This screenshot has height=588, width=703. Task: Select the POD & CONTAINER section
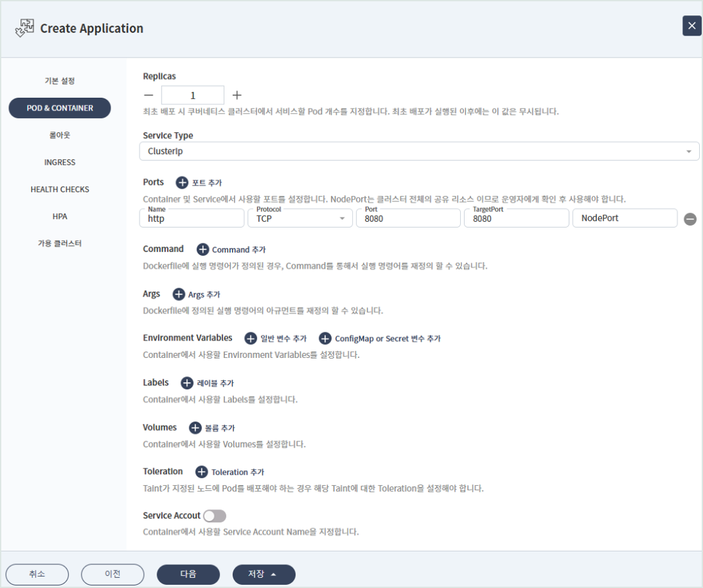pos(59,108)
